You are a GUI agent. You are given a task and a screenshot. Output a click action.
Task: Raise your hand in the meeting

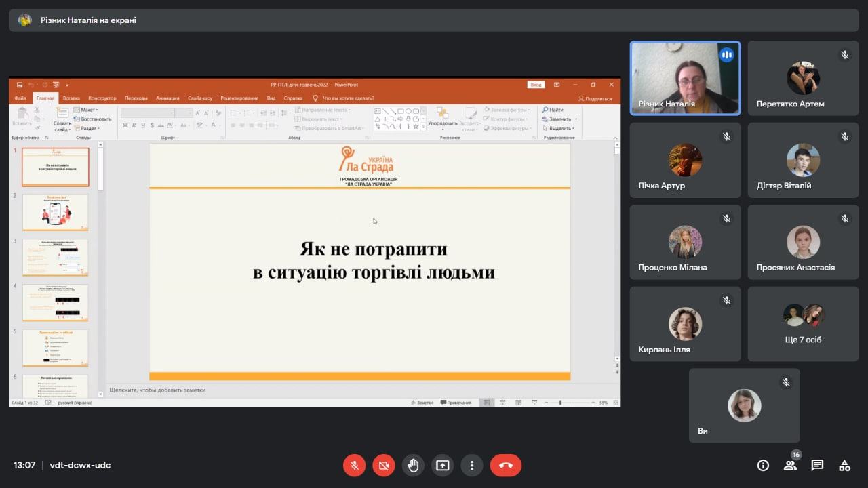(413, 466)
